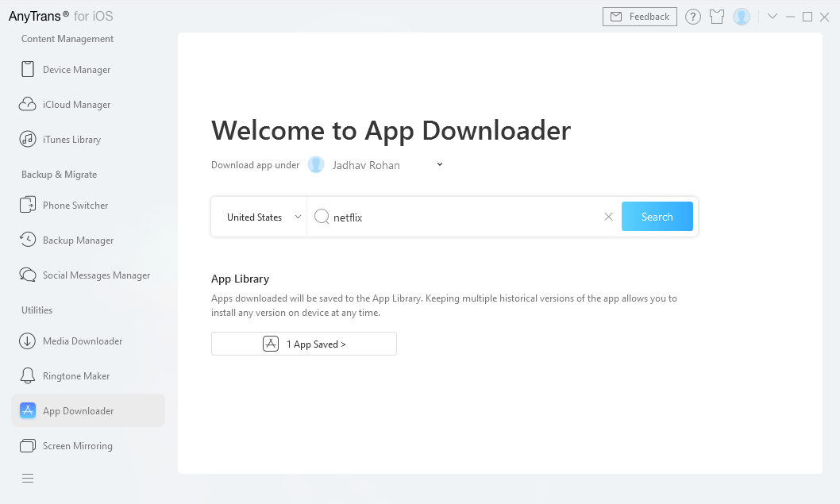
Task: Expand the Jadhav Rohan account dropdown
Action: point(440,165)
